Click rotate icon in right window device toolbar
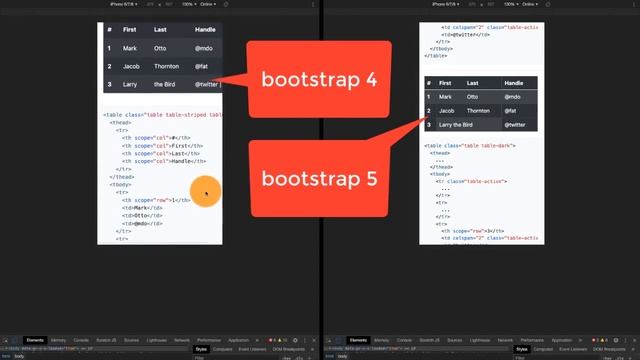The height and width of the screenshot is (360, 640). [x=548, y=4]
